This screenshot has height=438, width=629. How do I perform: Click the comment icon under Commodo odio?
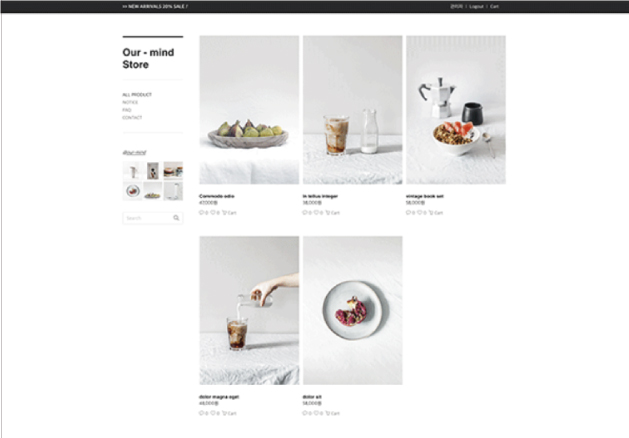(201, 213)
